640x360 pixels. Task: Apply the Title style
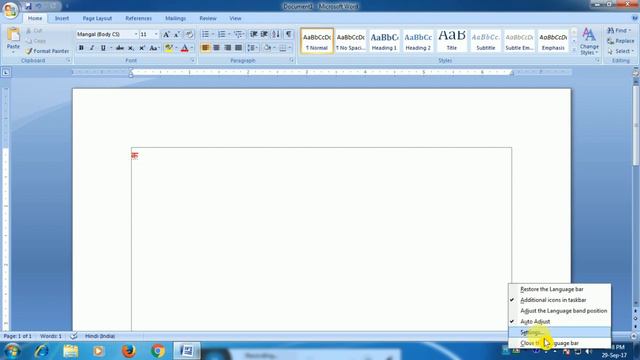(452, 41)
